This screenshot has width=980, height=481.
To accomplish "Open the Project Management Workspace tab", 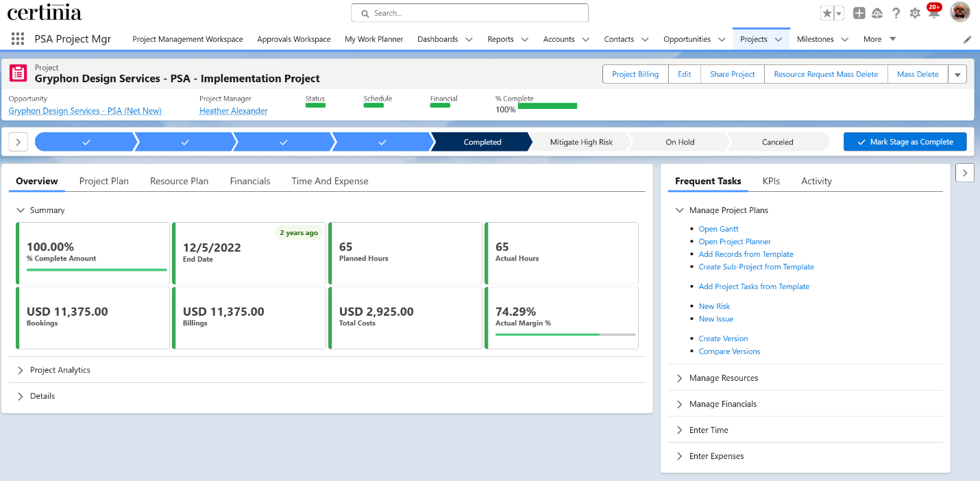I will point(188,39).
